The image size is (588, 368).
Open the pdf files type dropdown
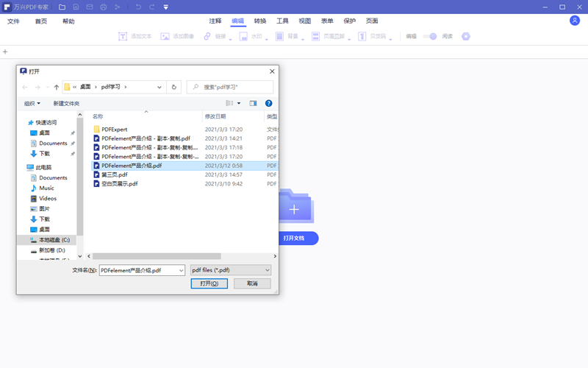pyautogui.click(x=231, y=270)
